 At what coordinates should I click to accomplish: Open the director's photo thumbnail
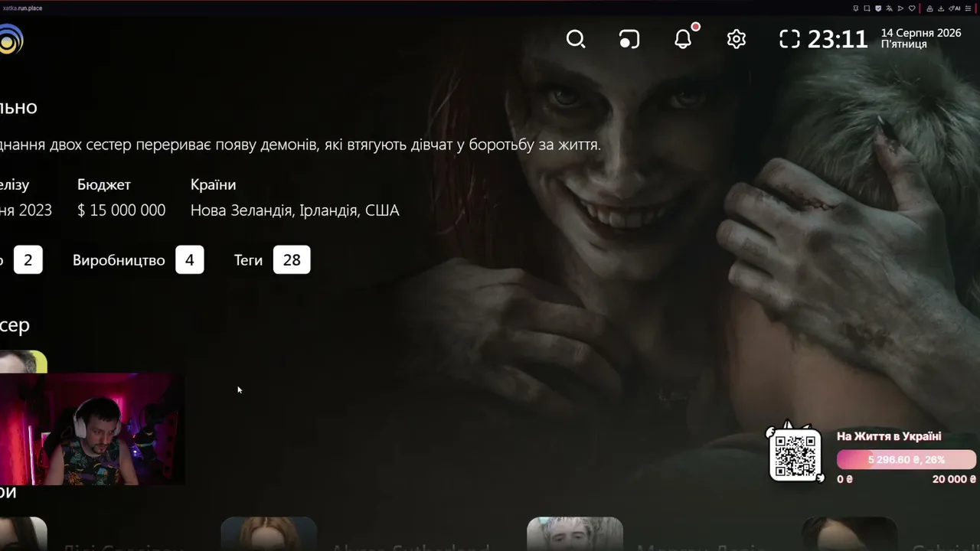(x=24, y=362)
